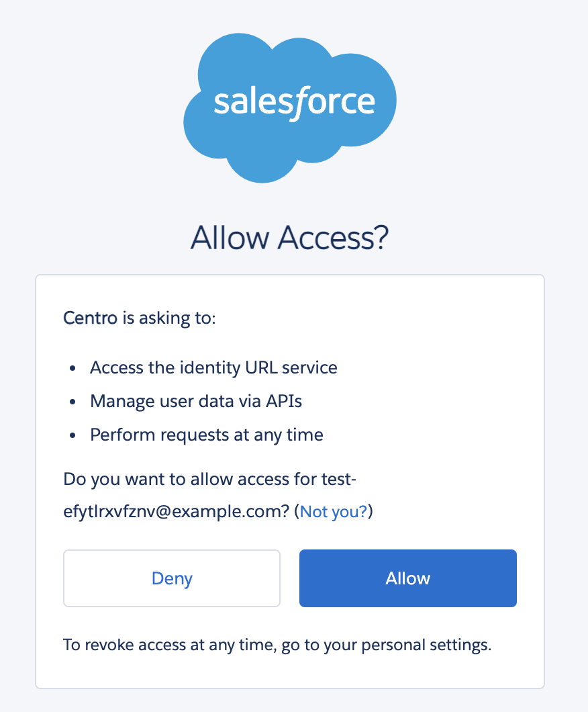Click the efytlrxvfznv@example.com email text
This screenshot has height=712, width=588.
(177, 512)
